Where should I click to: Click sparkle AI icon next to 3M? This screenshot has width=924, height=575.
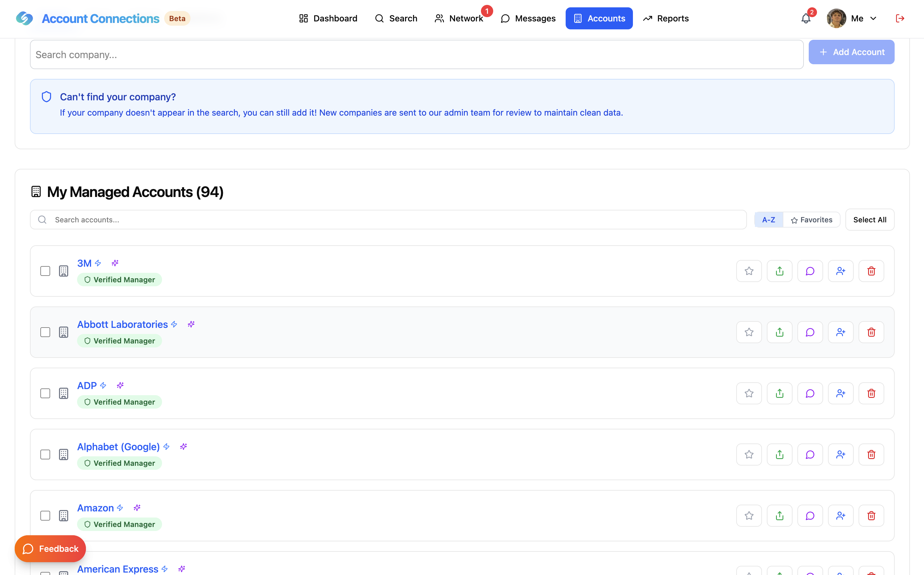pyautogui.click(x=115, y=263)
